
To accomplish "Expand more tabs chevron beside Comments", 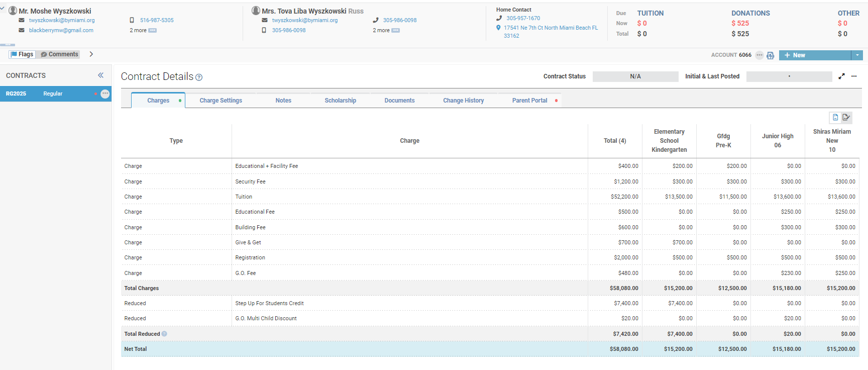I will 91,54.
